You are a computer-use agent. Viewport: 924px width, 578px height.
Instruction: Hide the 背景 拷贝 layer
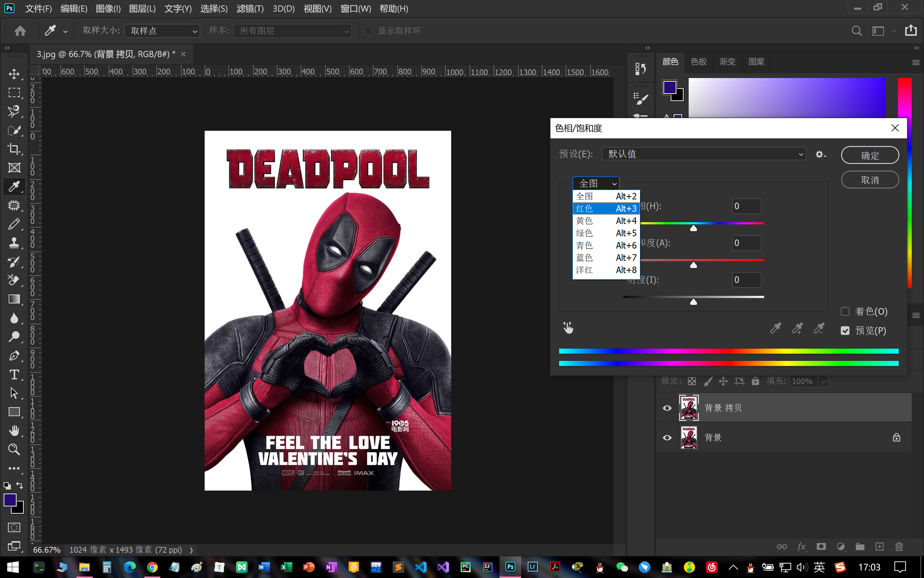point(667,408)
